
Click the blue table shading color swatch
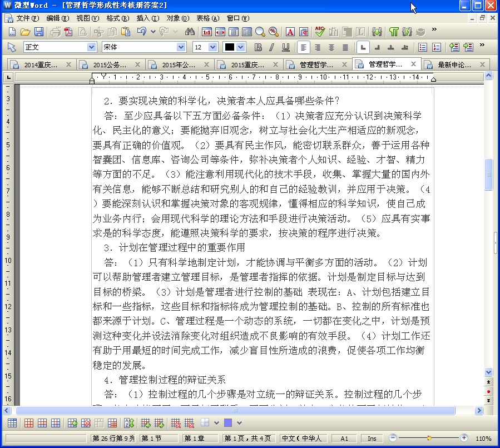pyautogui.click(x=228, y=423)
